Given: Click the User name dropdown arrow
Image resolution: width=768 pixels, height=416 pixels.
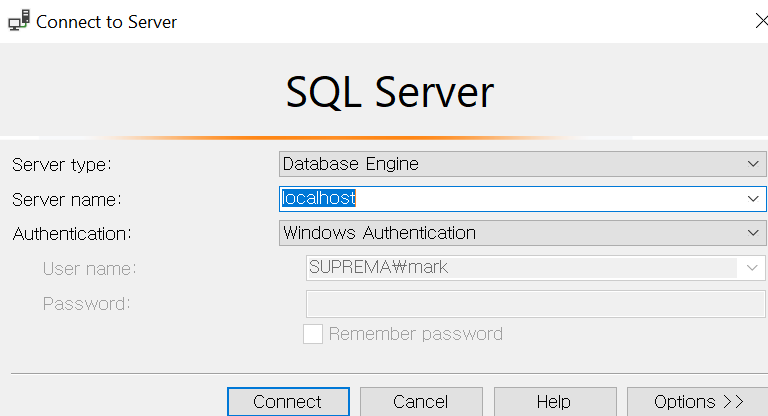Looking at the screenshot, I should [x=752, y=268].
